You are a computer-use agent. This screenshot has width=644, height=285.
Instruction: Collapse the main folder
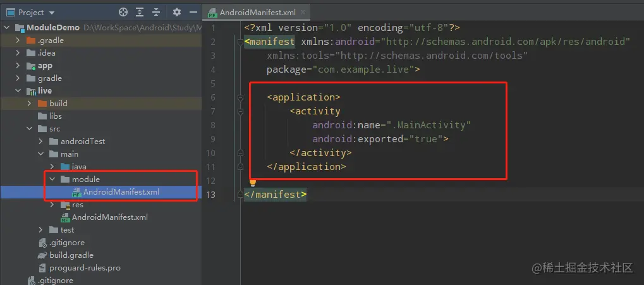tap(40, 154)
